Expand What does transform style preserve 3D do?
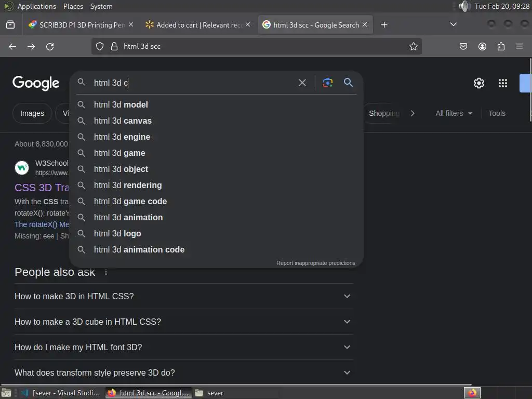 click(184, 373)
